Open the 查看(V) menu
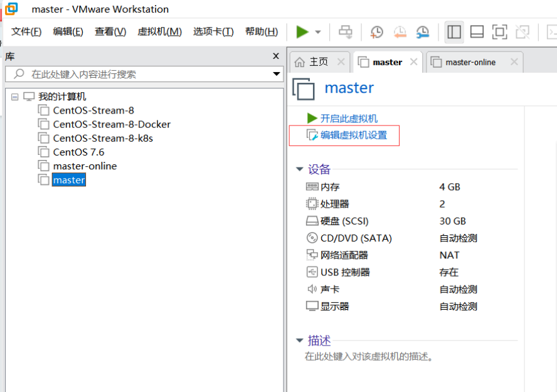The width and height of the screenshot is (557, 392). point(110,31)
